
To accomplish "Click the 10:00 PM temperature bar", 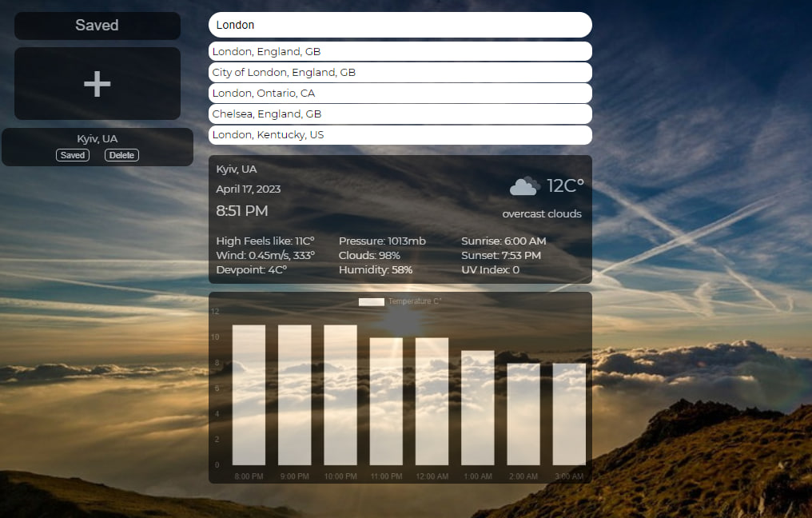I will point(340,395).
